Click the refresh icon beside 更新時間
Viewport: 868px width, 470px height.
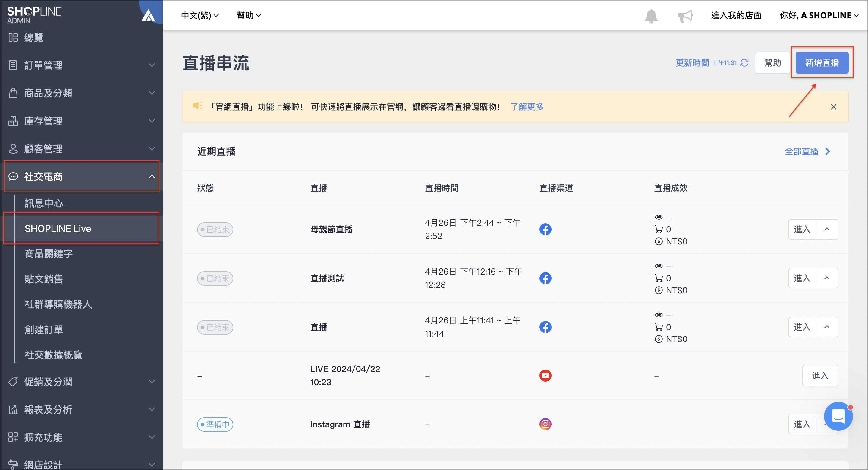pyautogui.click(x=744, y=63)
